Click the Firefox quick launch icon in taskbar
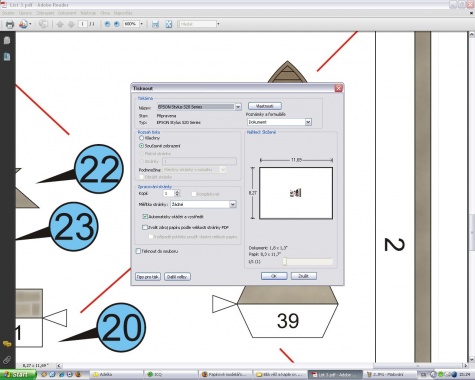 (78, 375)
